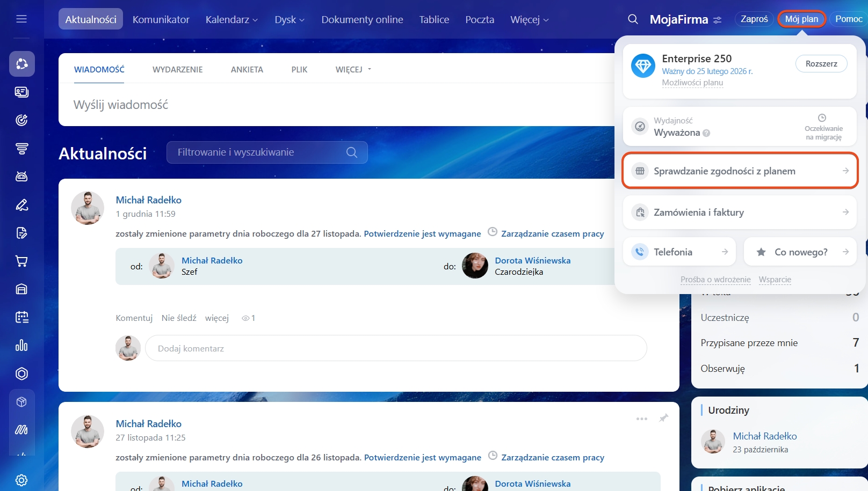Click the Rozszerz button
This screenshot has width=868, height=491.
[x=821, y=64]
